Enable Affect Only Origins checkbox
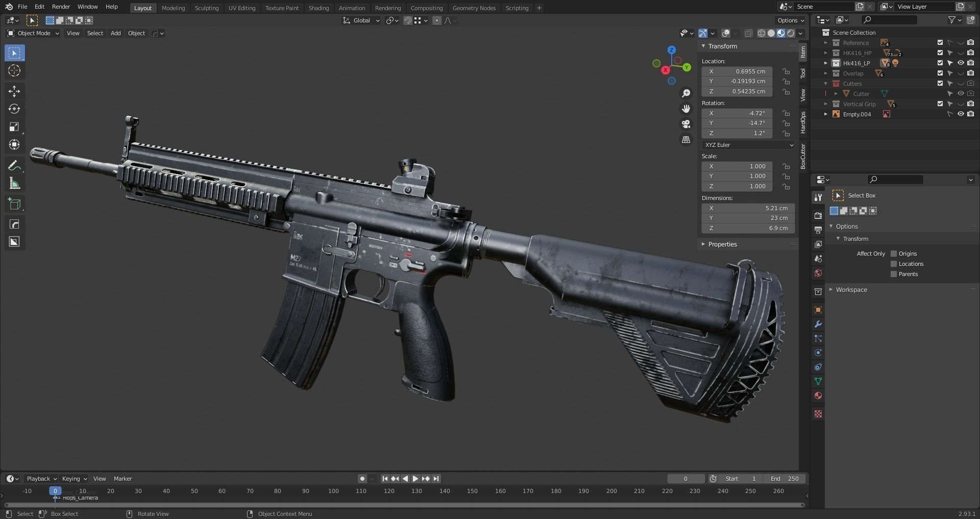The image size is (980, 519). tap(894, 254)
